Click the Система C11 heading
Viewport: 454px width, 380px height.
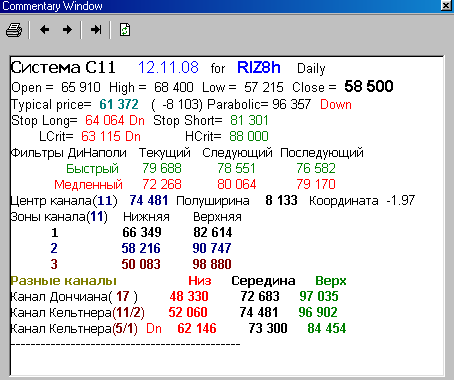(x=63, y=68)
